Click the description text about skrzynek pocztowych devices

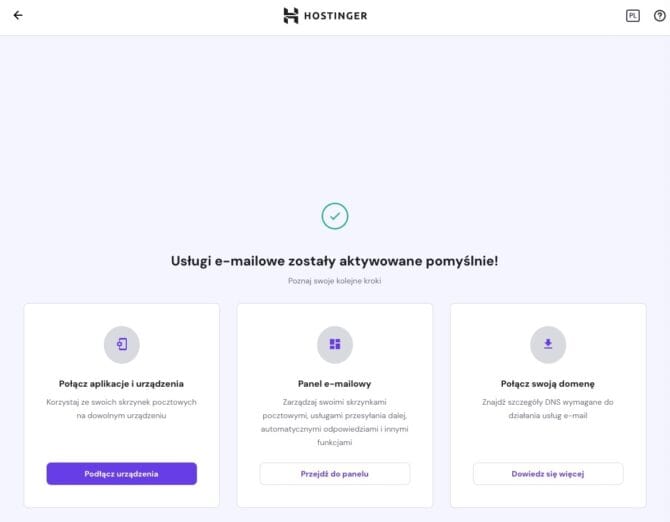(x=122, y=408)
